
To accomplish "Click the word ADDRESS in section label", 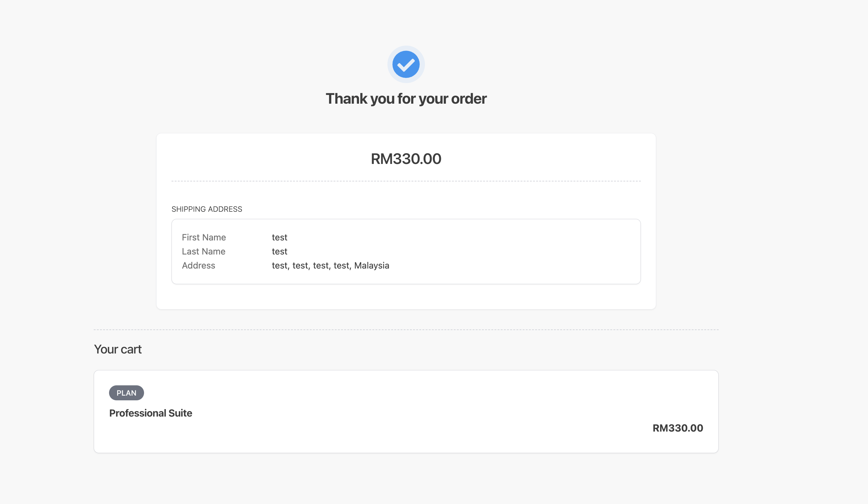I will 225,209.
